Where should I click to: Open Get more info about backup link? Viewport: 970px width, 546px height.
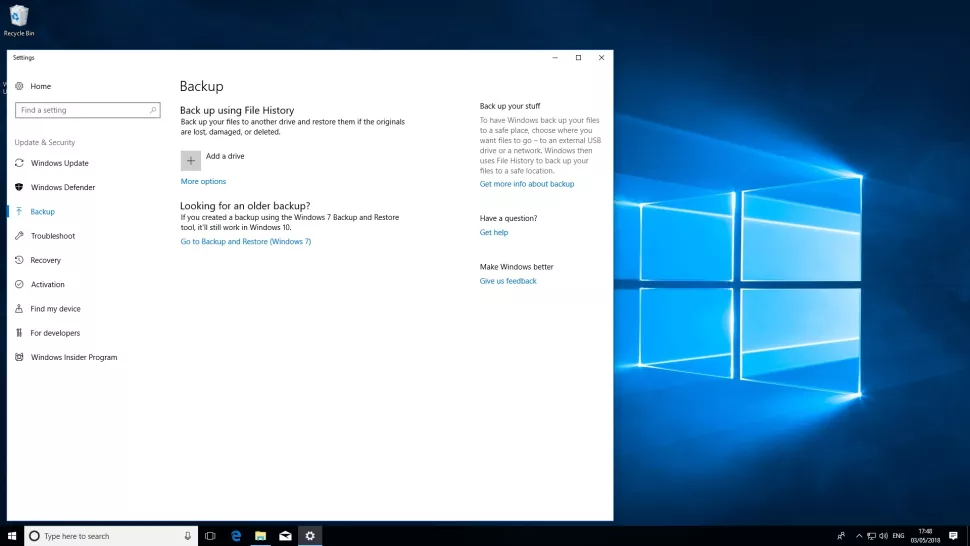pos(526,184)
